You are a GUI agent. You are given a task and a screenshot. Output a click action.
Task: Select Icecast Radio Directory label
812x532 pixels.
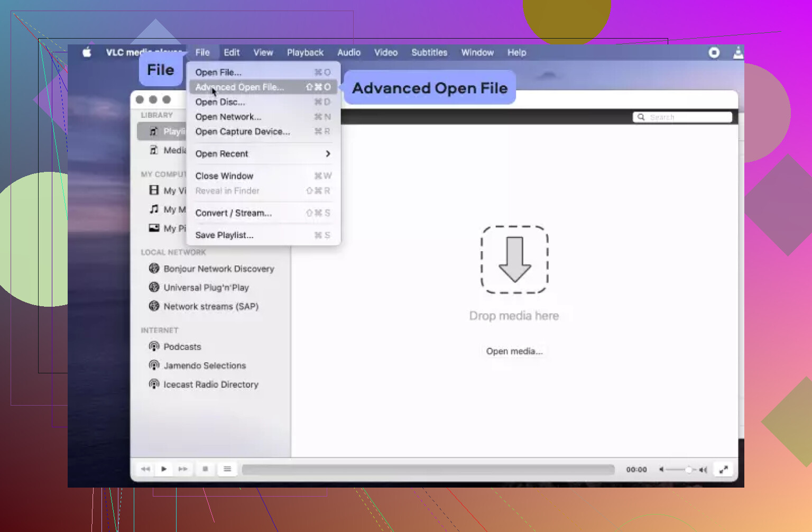click(x=211, y=384)
